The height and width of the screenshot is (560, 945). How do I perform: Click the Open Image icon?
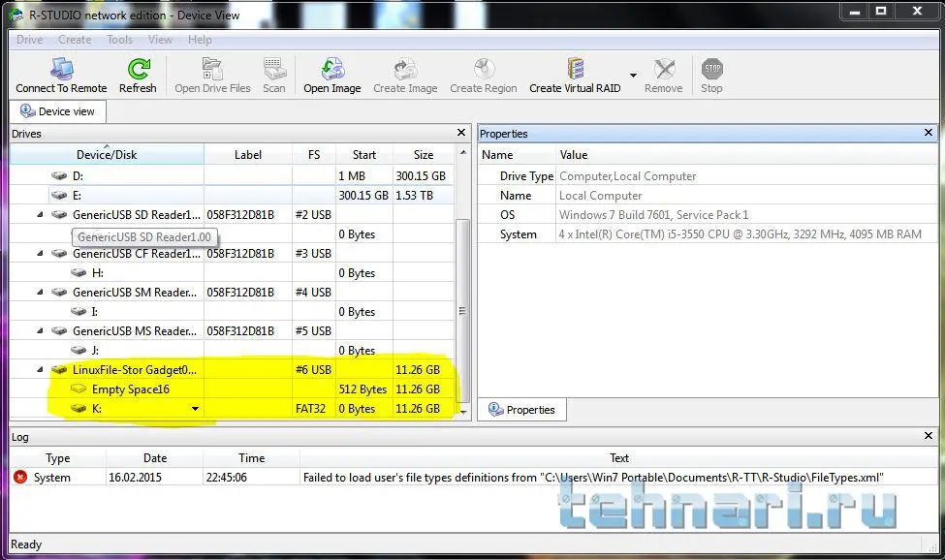[332, 69]
